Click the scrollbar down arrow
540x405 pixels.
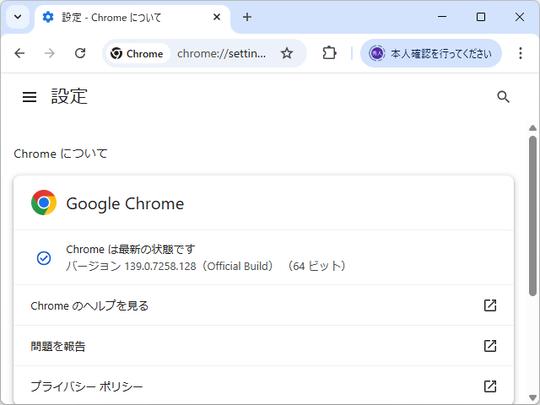pos(533,397)
